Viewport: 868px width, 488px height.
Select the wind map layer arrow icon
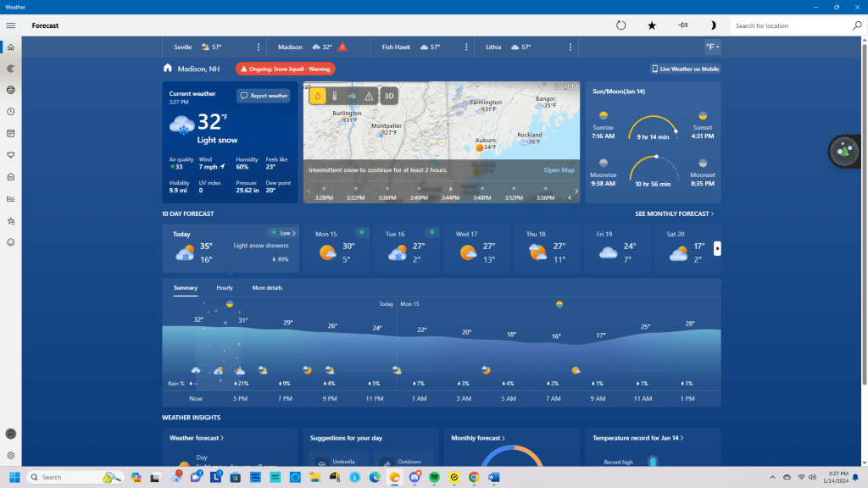(352, 97)
